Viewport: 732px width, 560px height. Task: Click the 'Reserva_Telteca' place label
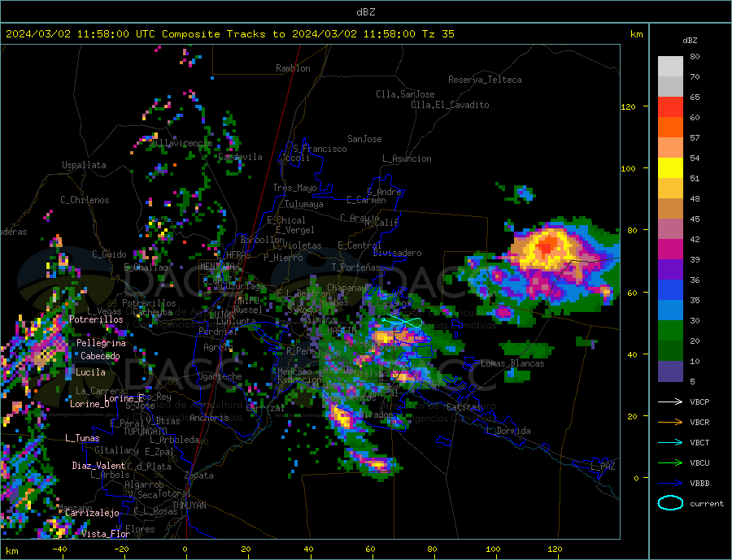[x=485, y=80]
